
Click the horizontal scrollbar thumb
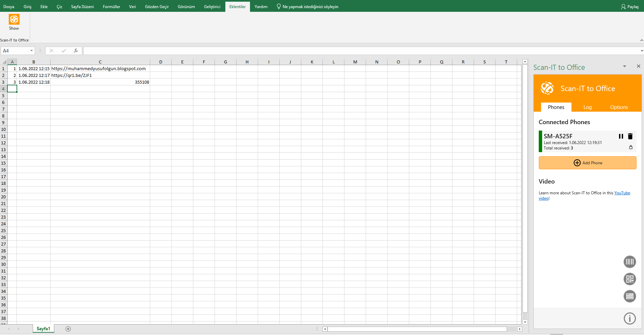tap(417, 329)
